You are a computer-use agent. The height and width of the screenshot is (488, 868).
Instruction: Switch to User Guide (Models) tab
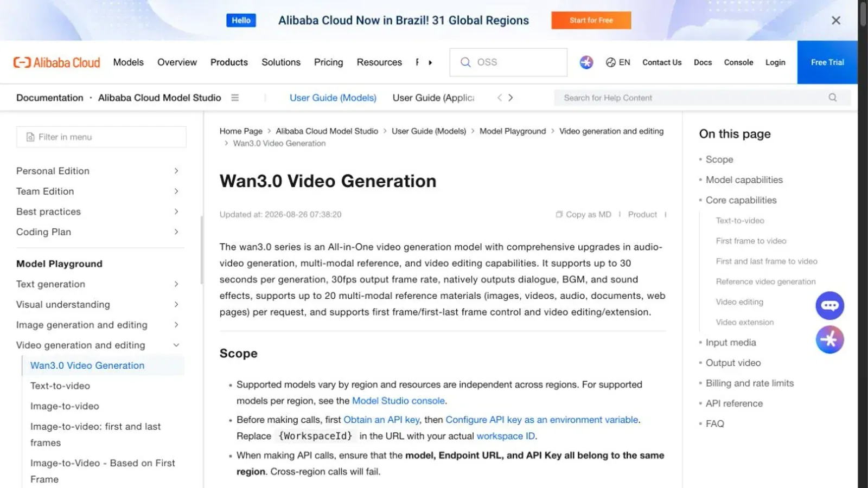[x=333, y=98]
